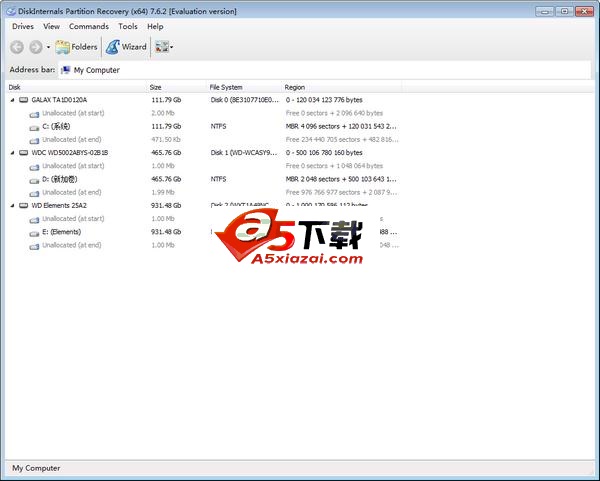Click 'Disk 1 (WD-WCASY9...' file system cell
This screenshot has width=600, height=481.
[x=244, y=153]
